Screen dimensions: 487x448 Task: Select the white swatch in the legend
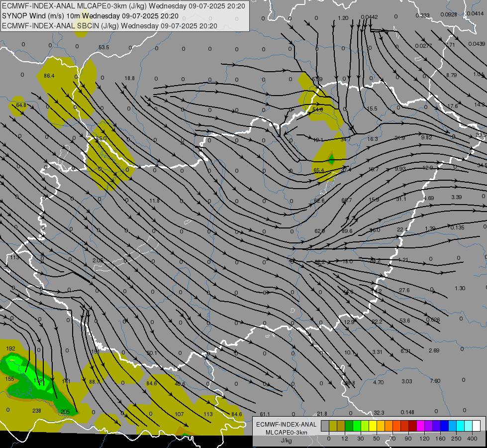click(477, 426)
